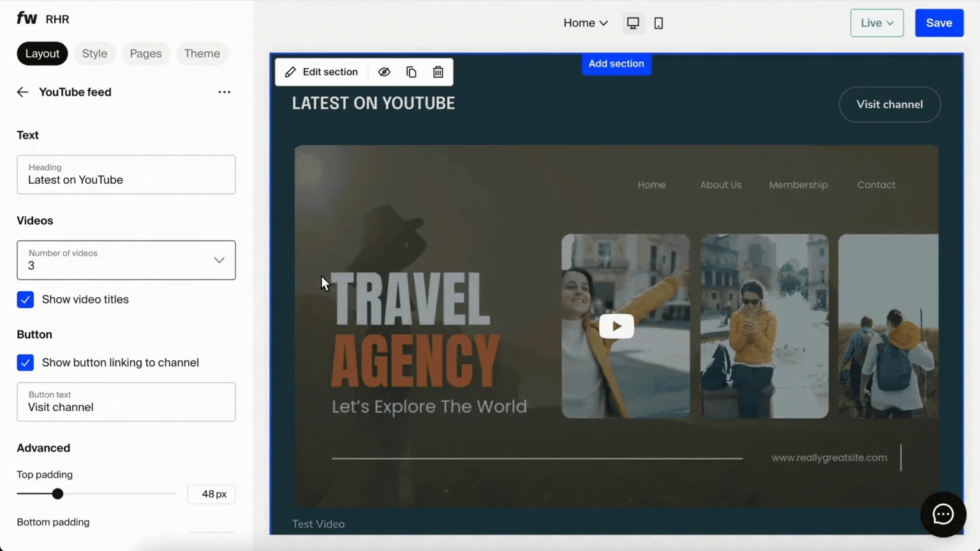Click the fw logo icon
Viewport: 980px width, 551px height.
tap(27, 18)
